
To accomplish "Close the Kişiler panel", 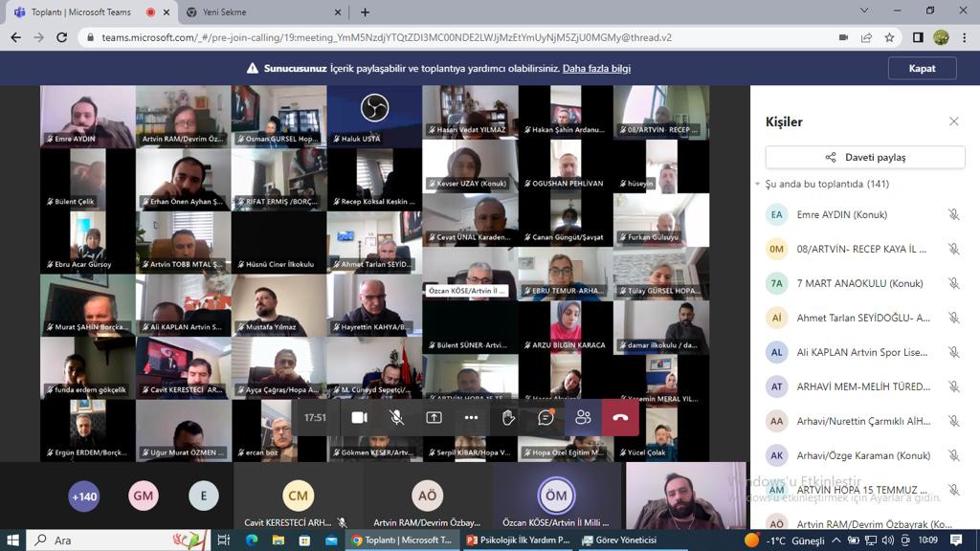I will [x=953, y=121].
